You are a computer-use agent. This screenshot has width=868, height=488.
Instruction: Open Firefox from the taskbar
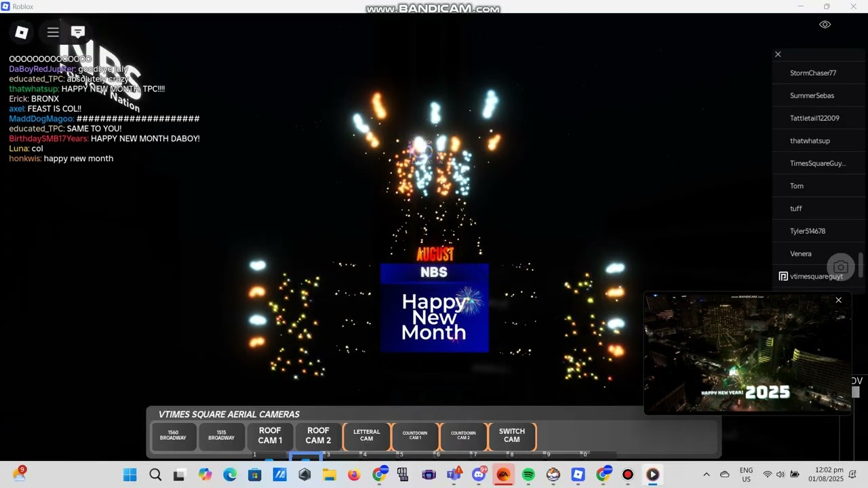pyautogui.click(x=354, y=474)
